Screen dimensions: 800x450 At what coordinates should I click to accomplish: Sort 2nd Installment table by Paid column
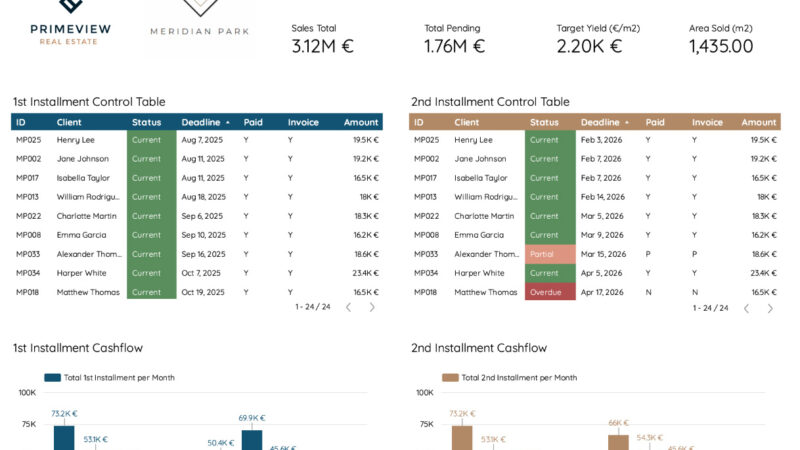tap(655, 122)
